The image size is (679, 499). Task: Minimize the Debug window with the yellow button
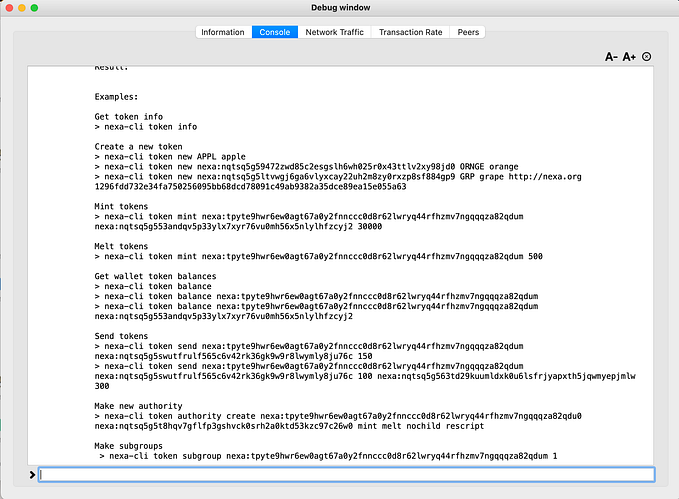tap(22, 8)
